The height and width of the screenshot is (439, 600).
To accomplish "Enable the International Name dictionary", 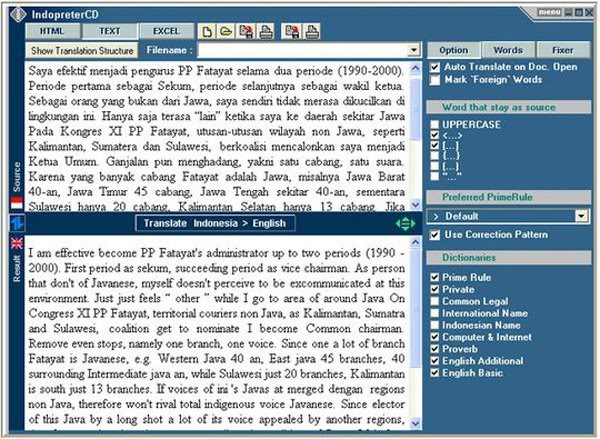I will click(x=434, y=313).
